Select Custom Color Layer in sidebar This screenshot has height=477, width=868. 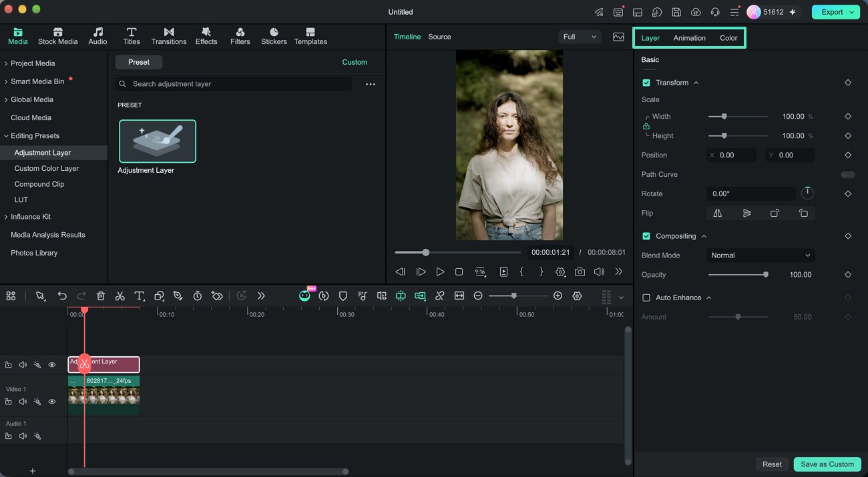pyautogui.click(x=47, y=169)
